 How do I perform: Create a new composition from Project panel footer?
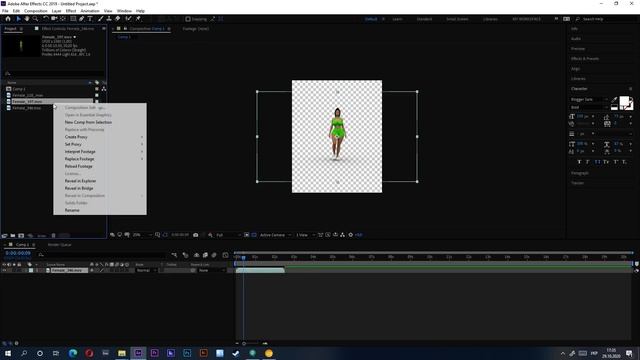click(21, 236)
